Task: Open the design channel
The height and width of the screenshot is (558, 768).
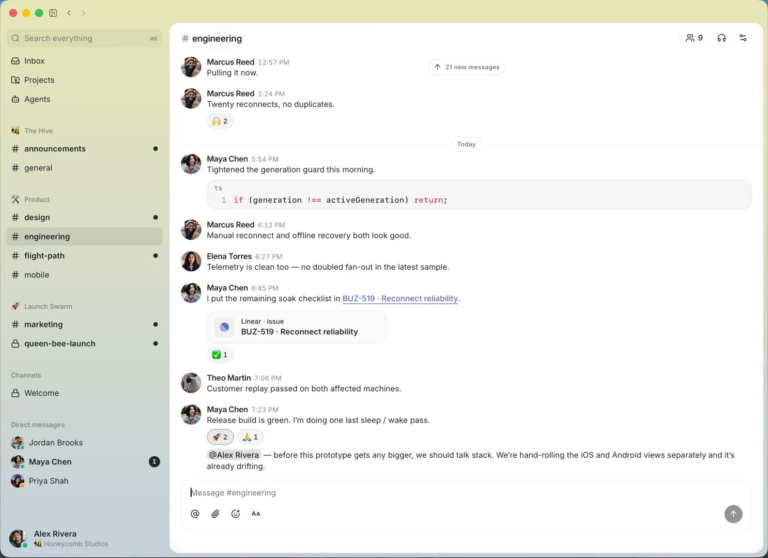Action: [x=84, y=217]
